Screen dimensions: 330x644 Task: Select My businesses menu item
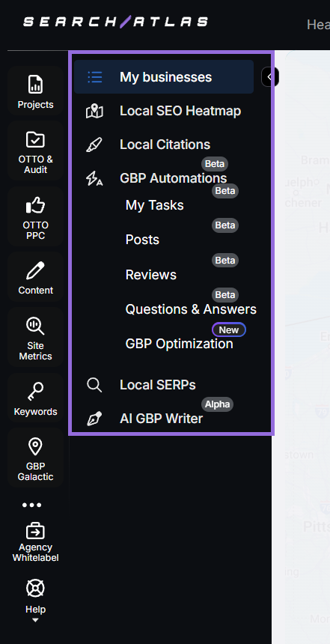tap(164, 77)
